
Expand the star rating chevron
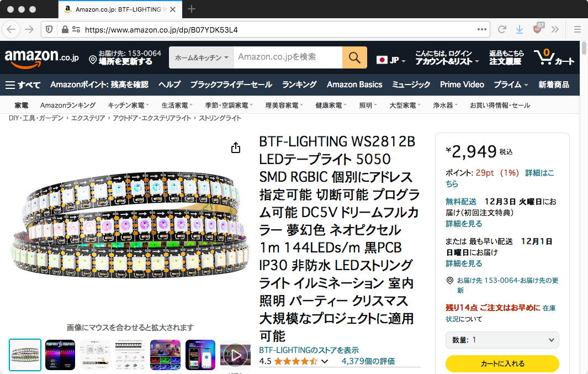click(x=325, y=361)
